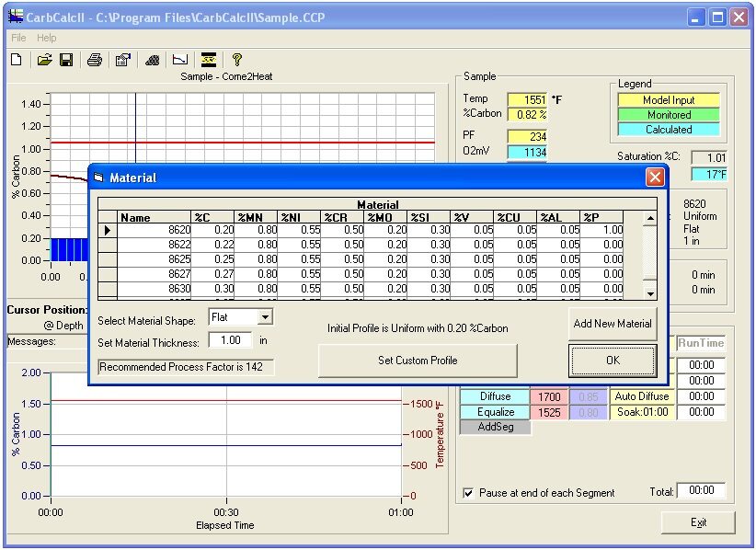Viewport: 756px width, 550px height.
Task: Select material name 8627 in the table
Action: pos(155,274)
